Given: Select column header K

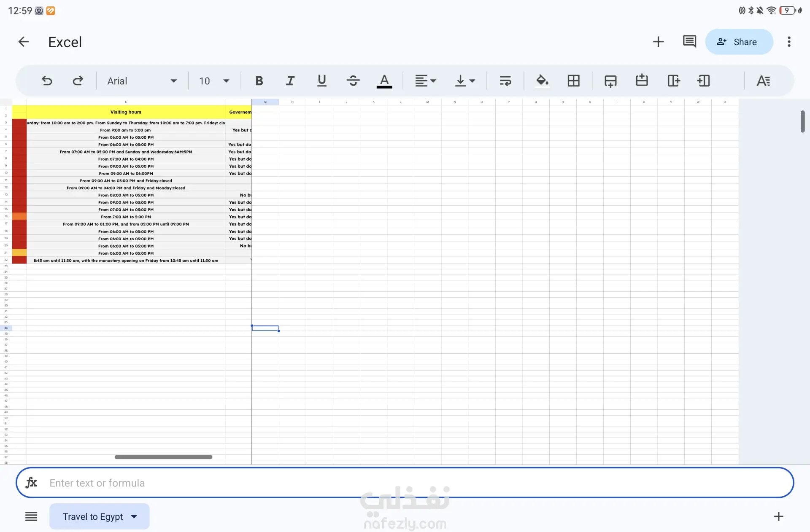Looking at the screenshot, I should tap(373, 102).
